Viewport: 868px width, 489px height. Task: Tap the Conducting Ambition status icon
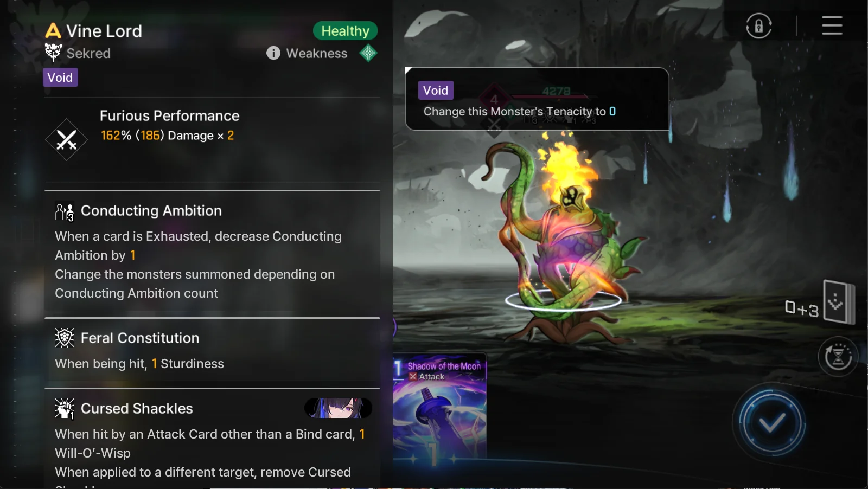tap(65, 212)
